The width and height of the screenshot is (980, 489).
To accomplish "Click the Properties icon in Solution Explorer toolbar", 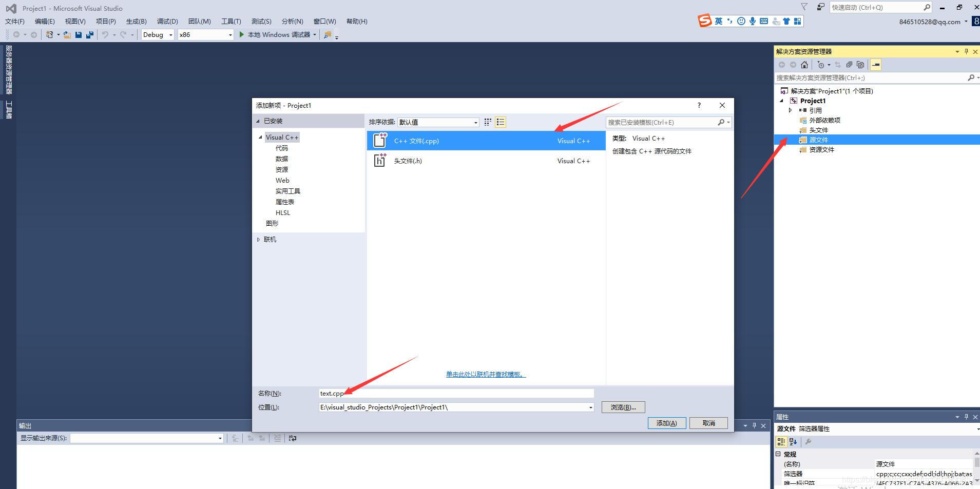I will tap(876, 65).
